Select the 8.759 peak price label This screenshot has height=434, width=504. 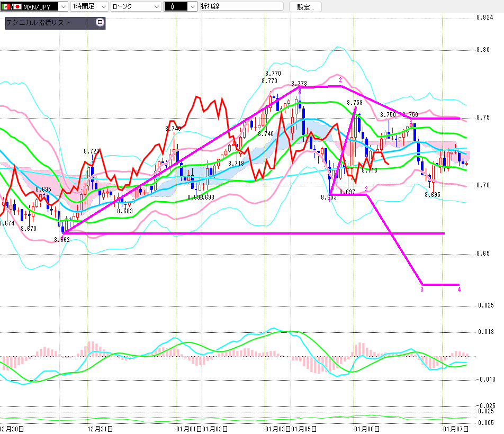coord(354,102)
